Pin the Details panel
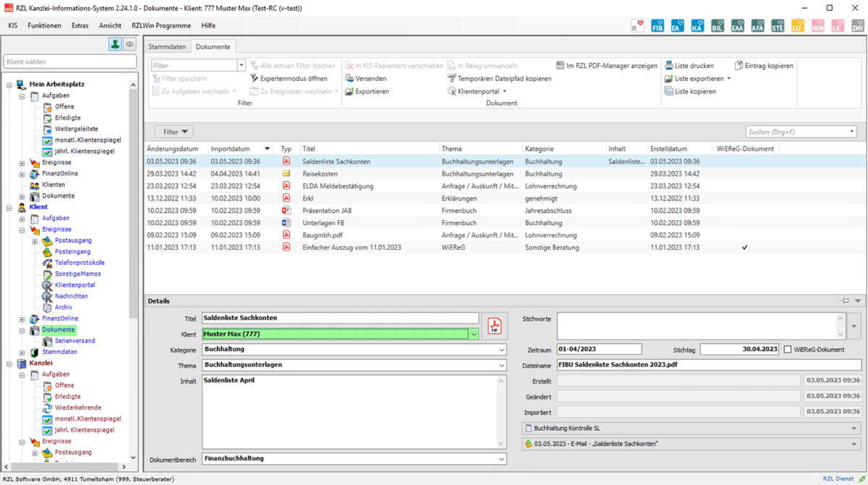The image size is (868, 485). tap(845, 301)
